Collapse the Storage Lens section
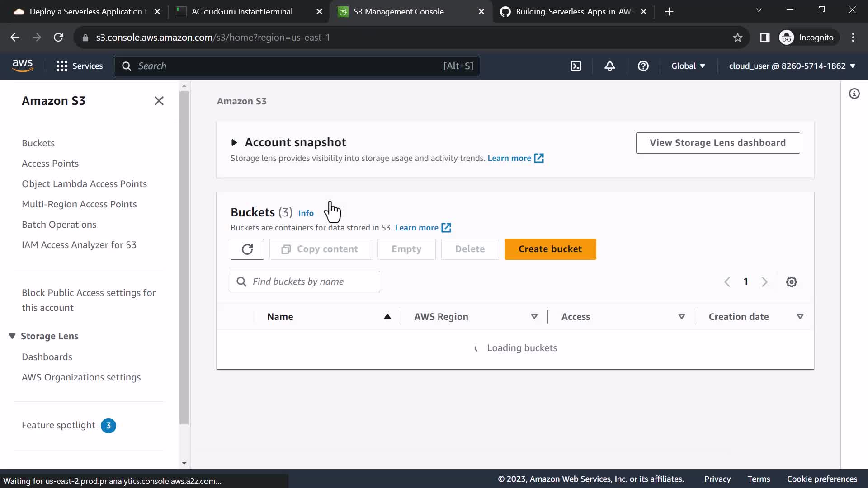Screen dimensions: 868x488 coord(12,336)
